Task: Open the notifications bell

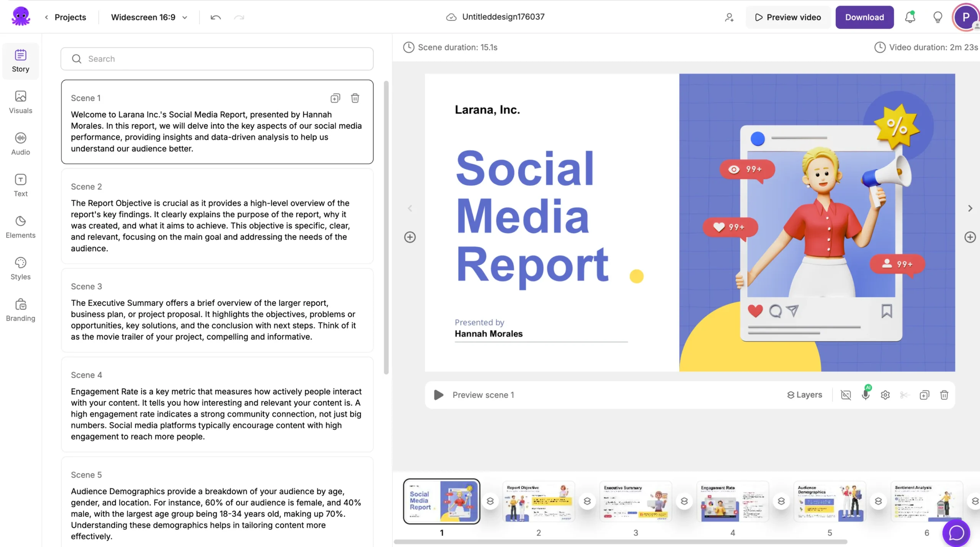Action: [910, 17]
